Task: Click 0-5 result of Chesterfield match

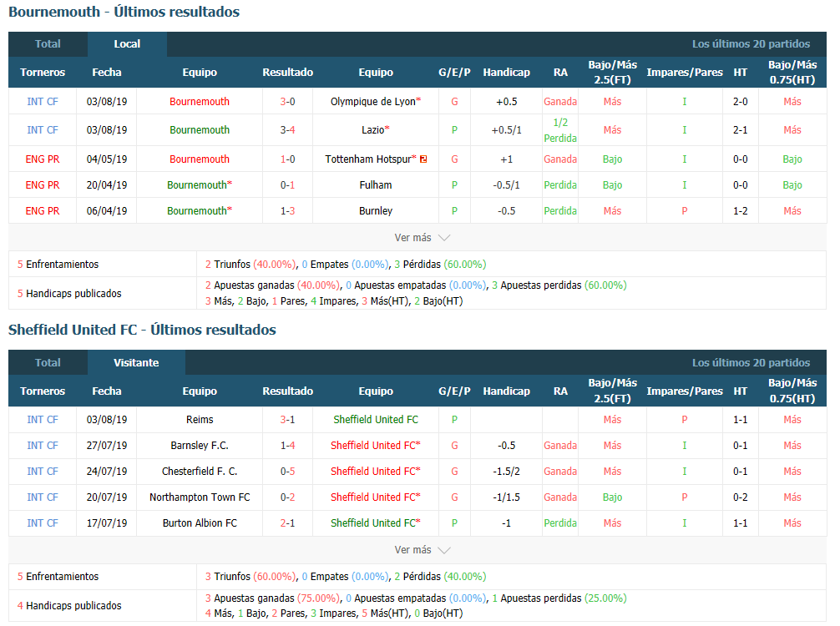Action: pyautogui.click(x=288, y=472)
